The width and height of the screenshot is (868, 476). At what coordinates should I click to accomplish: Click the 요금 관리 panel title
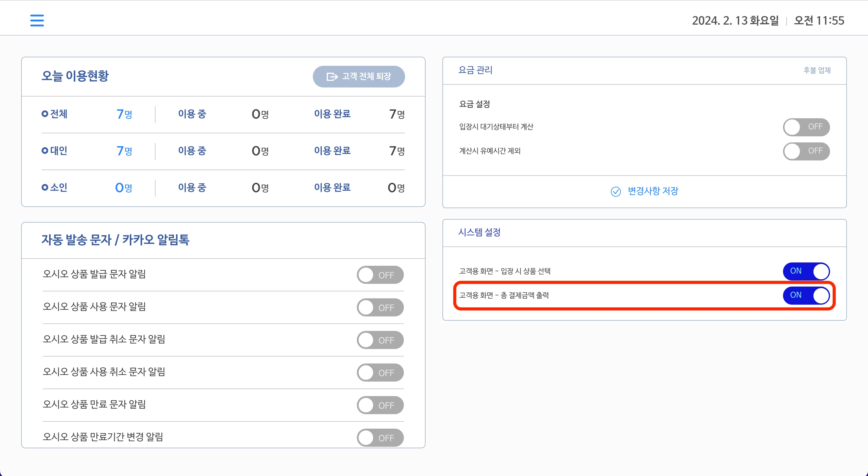475,70
